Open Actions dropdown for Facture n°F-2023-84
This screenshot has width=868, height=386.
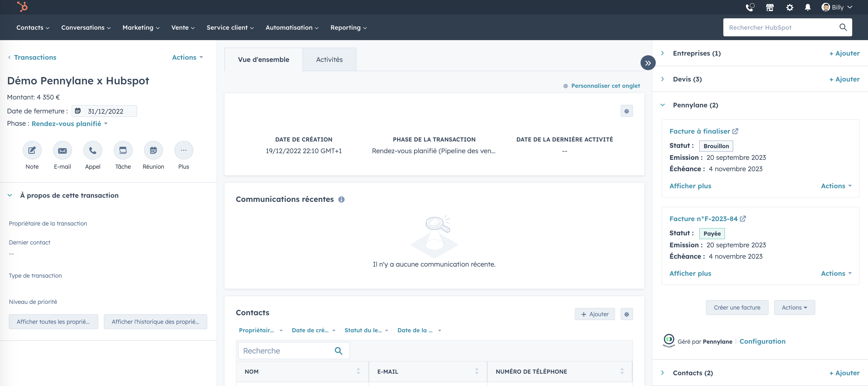[836, 274]
